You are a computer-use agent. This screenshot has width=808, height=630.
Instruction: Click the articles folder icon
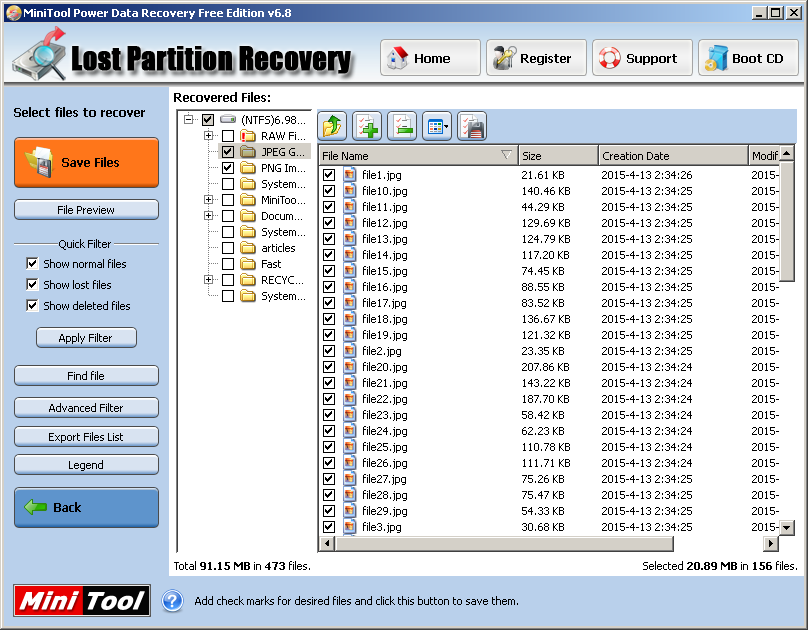coord(248,248)
